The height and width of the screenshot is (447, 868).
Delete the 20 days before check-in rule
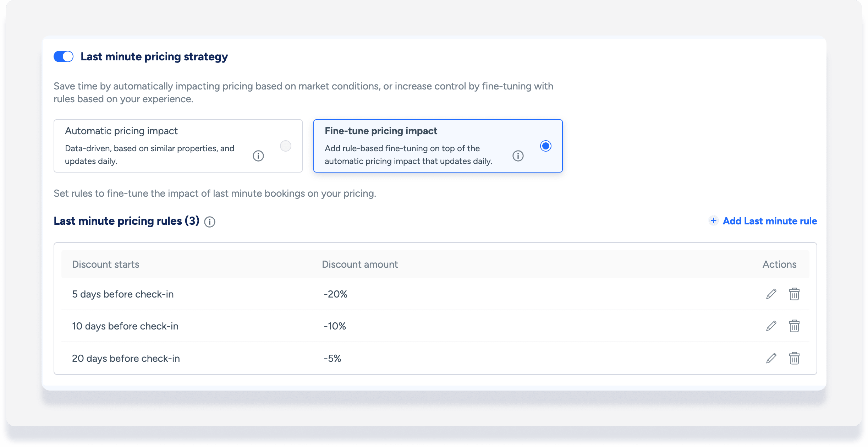point(794,358)
